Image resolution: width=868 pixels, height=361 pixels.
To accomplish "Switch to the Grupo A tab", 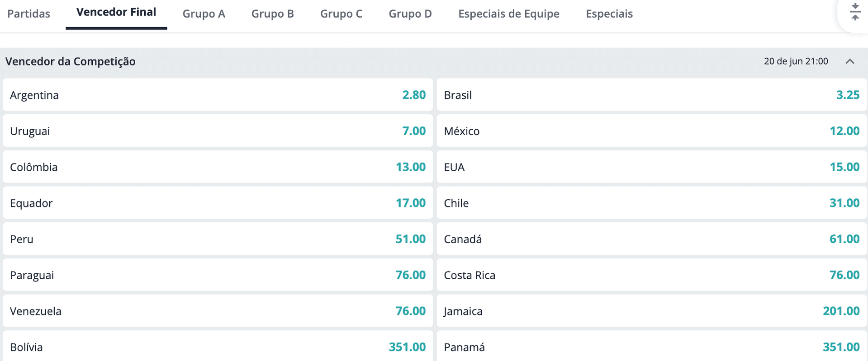I will [x=204, y=14].
